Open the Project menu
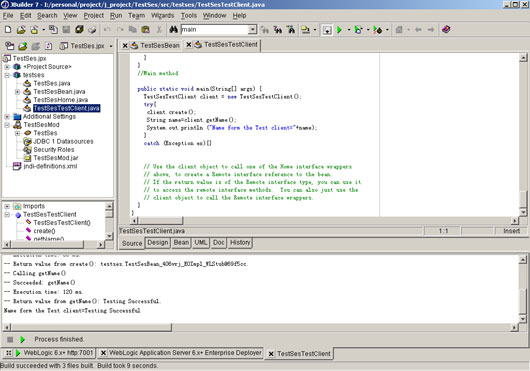530x371 pixels. click(x=94, y=16)
